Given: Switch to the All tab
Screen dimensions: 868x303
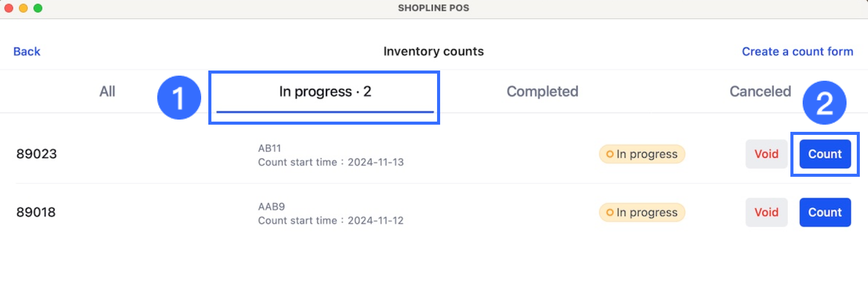Looking at the screenshot, I should (107, 91).
